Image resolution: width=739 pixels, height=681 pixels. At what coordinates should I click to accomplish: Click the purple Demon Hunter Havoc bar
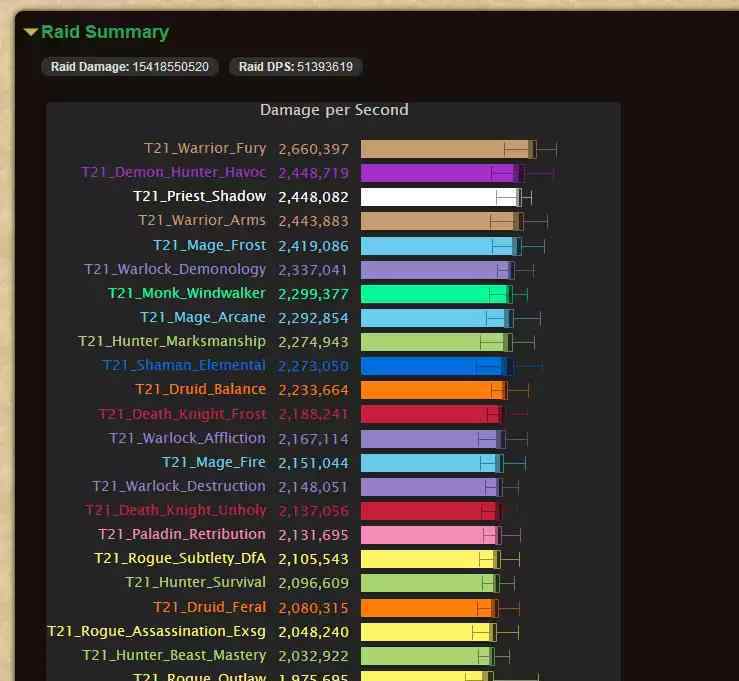pyautogui.click(x=442, y=173)
